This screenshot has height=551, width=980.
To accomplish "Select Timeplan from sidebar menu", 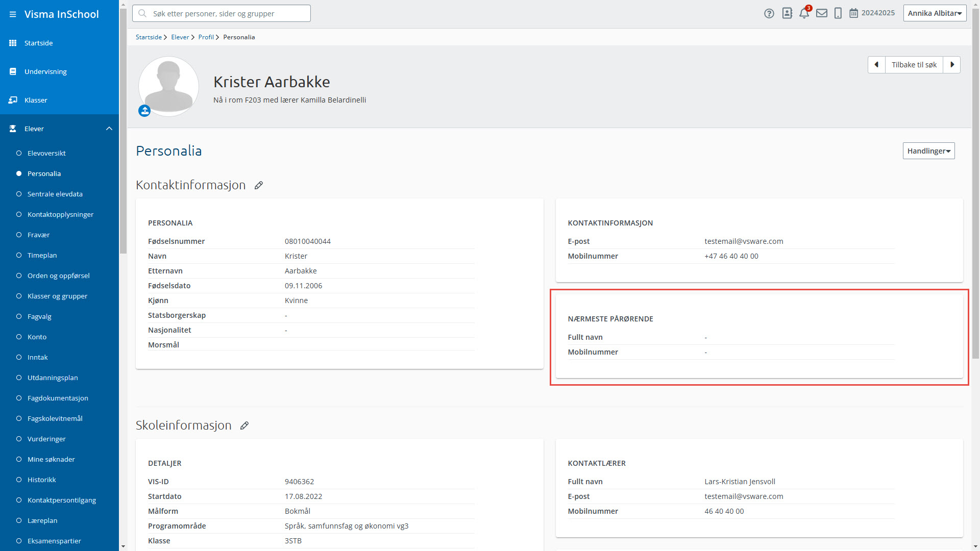I will [42, 255].
